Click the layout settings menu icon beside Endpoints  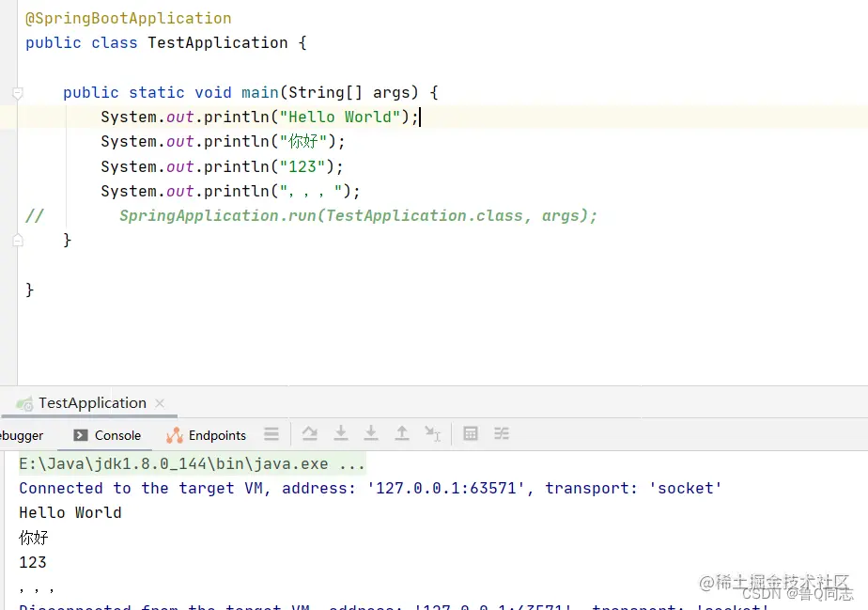click(271, 434)
